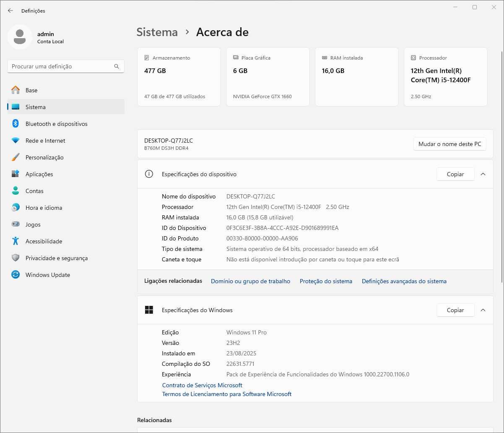504x433 pixels.
Task: Click the Personalização paintbrush icon
Action: (16, 157)
